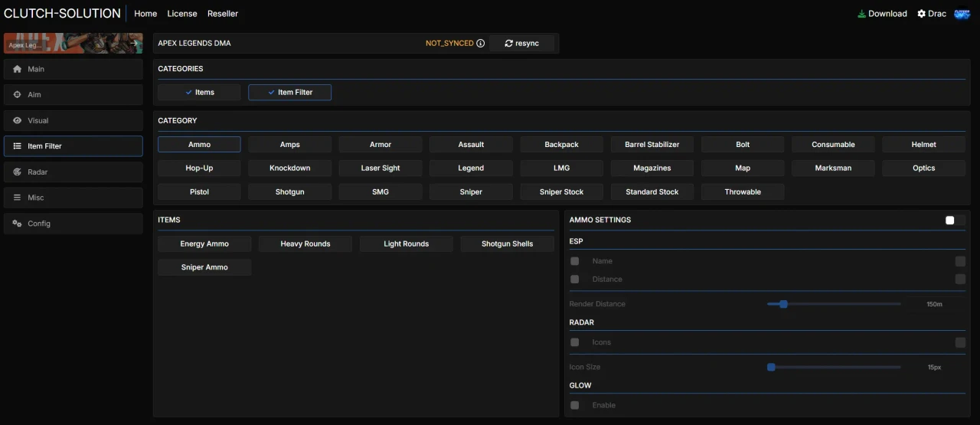
Task: Choose the Bolt category
Action: (743, 145)
